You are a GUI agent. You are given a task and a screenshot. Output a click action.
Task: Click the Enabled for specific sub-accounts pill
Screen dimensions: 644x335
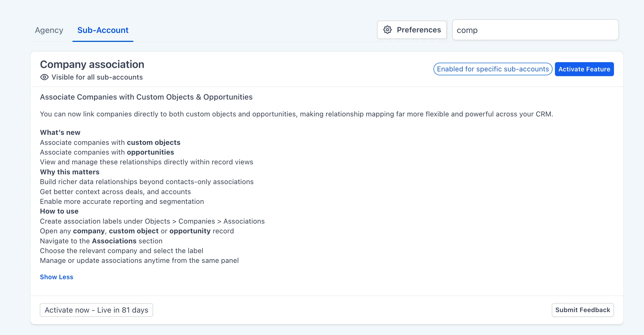pyautogui.click(x=492, y=69)
